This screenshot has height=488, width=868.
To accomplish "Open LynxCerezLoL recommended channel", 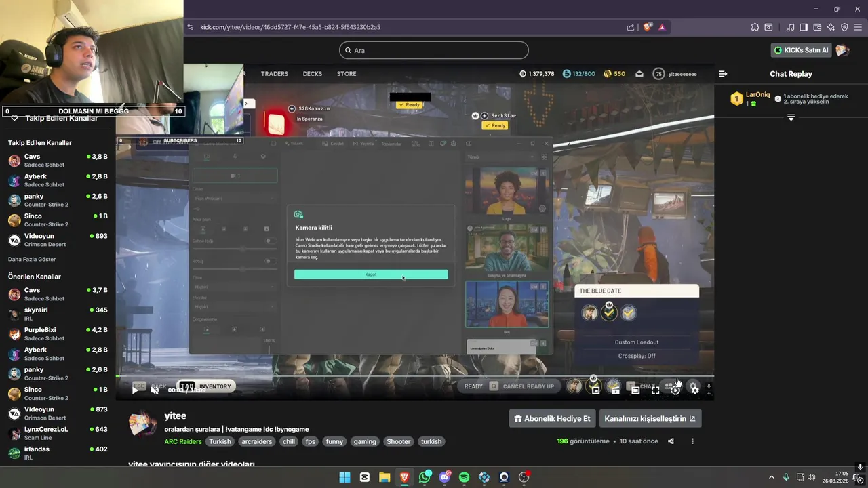I will click(58, 433).
